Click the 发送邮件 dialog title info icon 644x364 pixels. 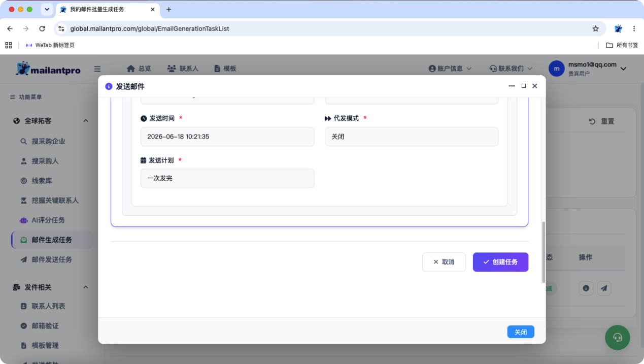pos(109,86)
